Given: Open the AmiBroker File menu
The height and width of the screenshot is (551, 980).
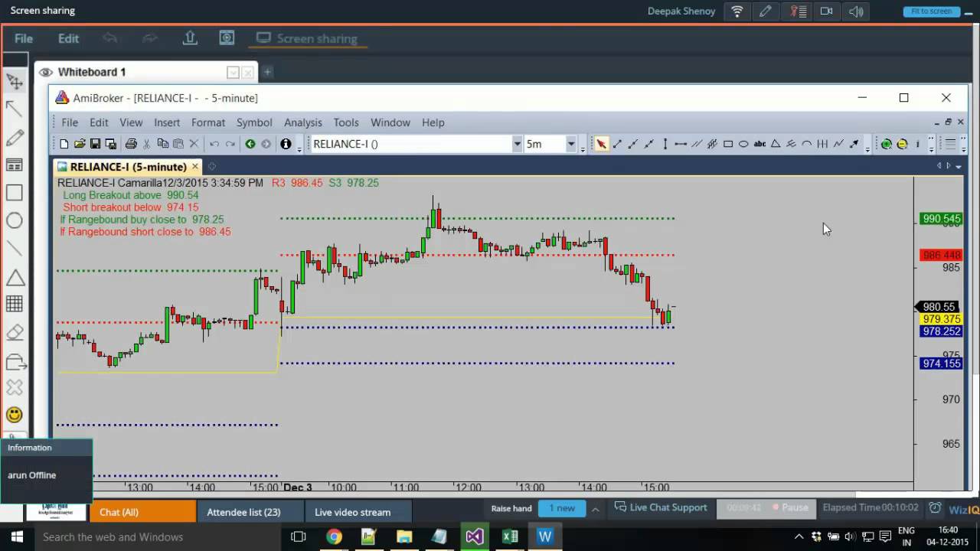Looking at the screenshot, I should tap(70, 122).
